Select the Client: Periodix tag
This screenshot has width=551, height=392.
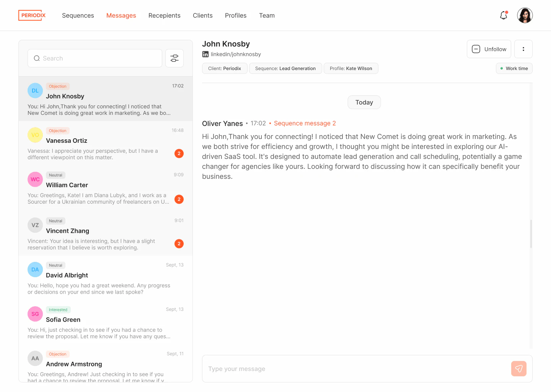225,69
